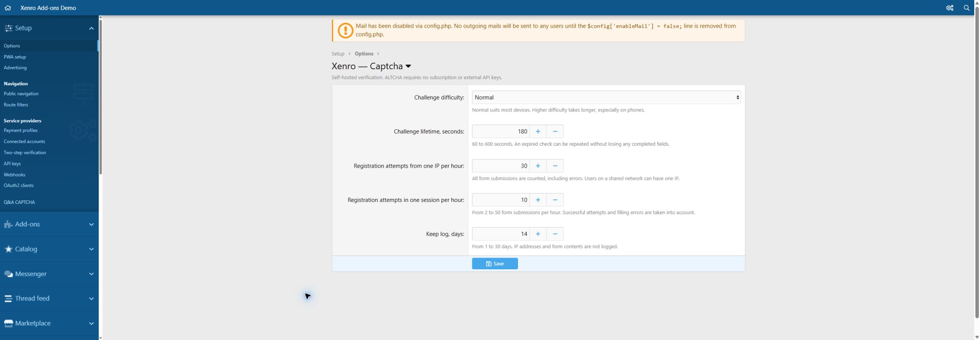
Task: Increase Keep log days plus icon
Action: [x=538, y=234]
